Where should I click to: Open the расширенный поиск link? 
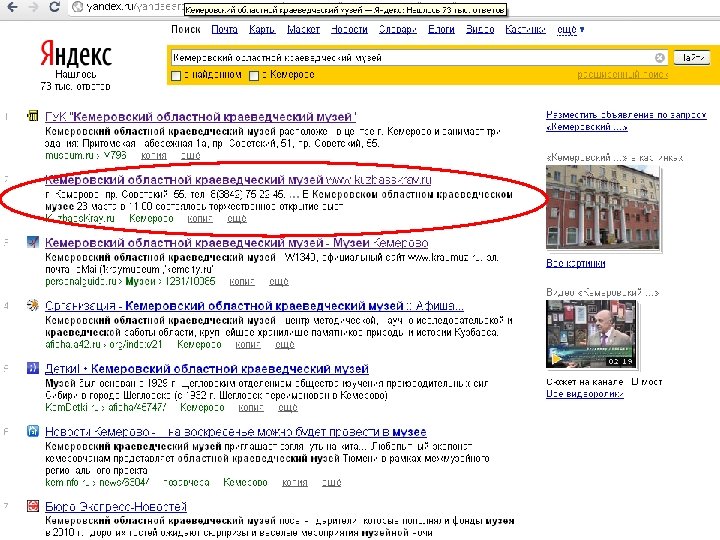click(x=623, y=74)
